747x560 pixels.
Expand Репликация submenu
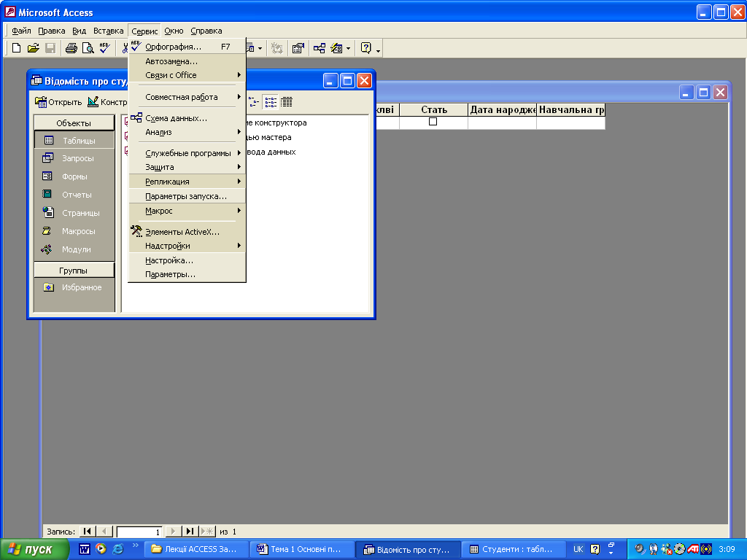click(x=187, y=182)
